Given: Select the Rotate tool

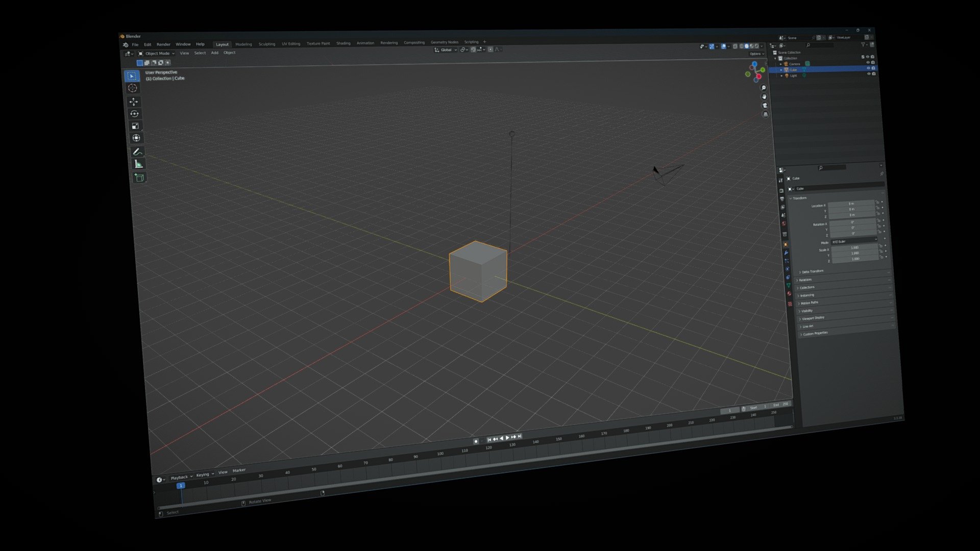Looking at the screenshot, I should (x=135, y=114).
